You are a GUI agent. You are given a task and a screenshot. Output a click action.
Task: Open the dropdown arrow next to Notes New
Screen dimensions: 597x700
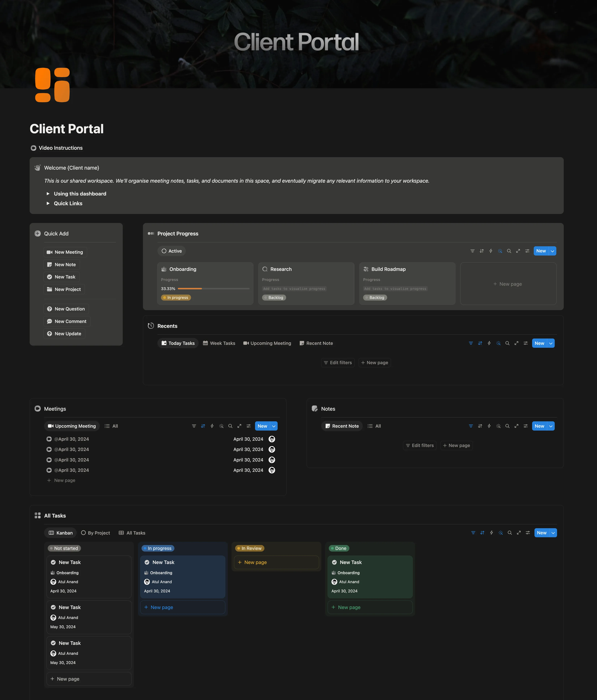coord(551,426)
